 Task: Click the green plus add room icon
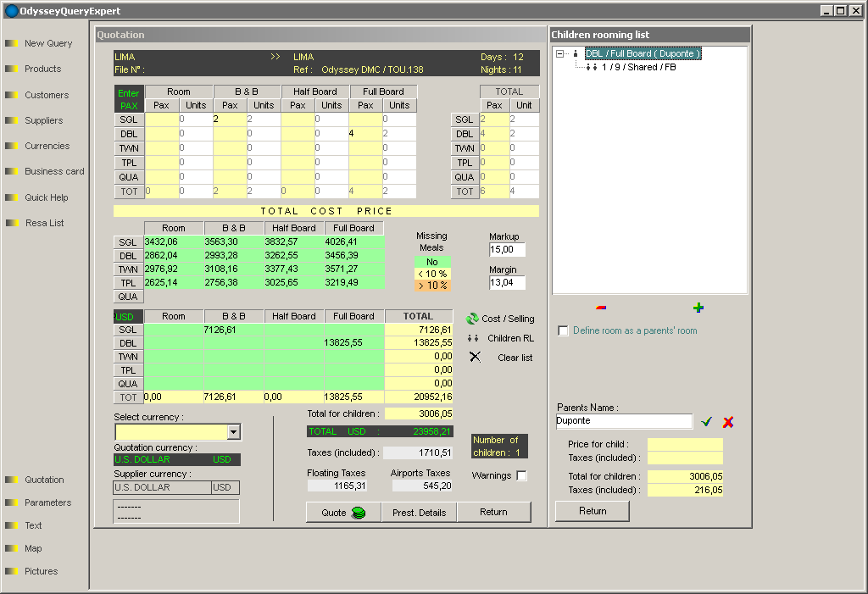click(698, 308)
